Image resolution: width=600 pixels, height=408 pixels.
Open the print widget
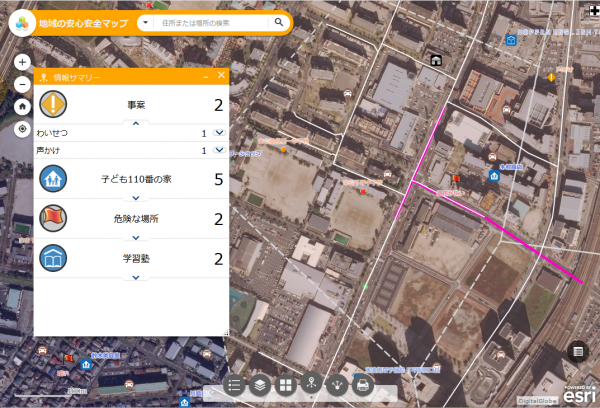pos(362,384)
